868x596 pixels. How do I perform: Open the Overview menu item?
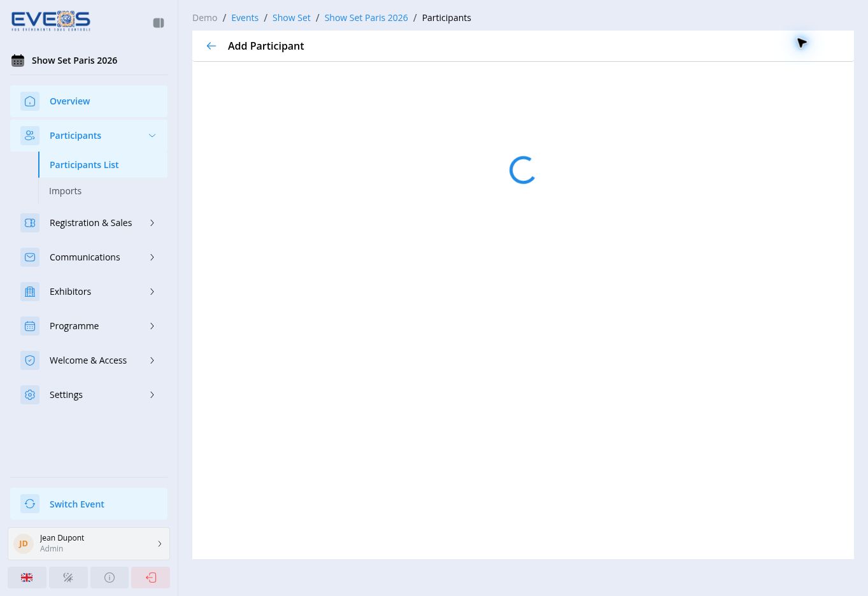[x=89, y=101]
